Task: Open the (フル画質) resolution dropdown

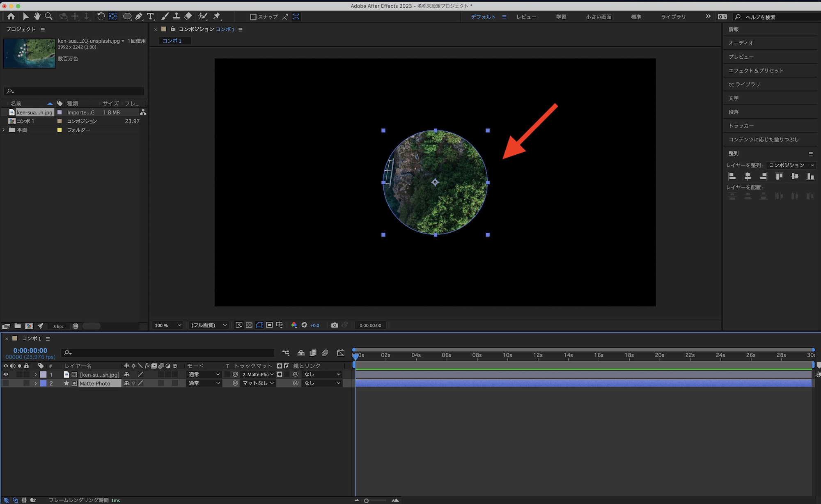Action: pos(209,325)
